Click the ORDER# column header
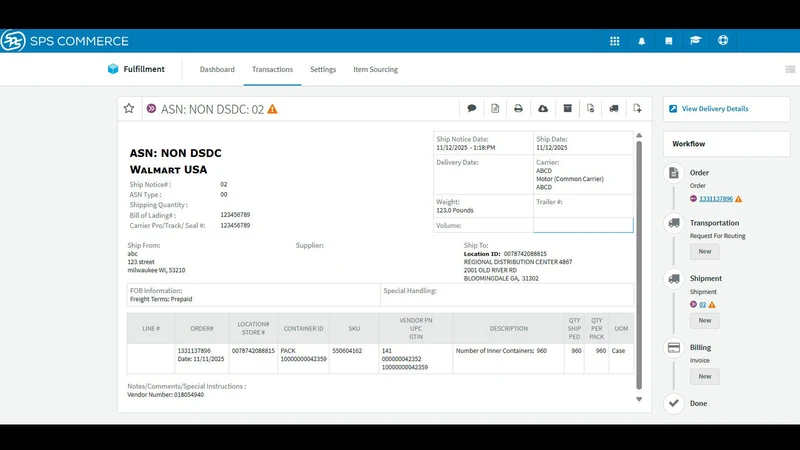The height and width of the screenshot is (450, 800). (x=202, y=329)
